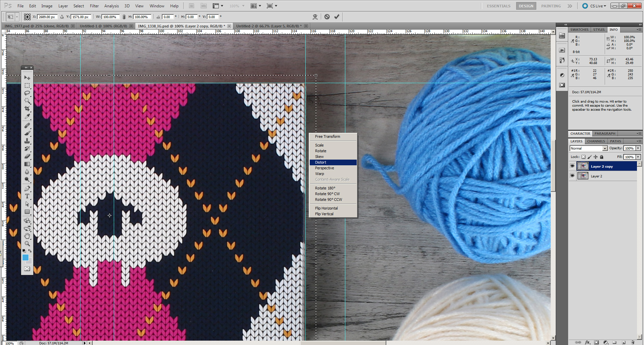Open the CS Live dropdown
The image size is (644, 345).
point(594,6)
